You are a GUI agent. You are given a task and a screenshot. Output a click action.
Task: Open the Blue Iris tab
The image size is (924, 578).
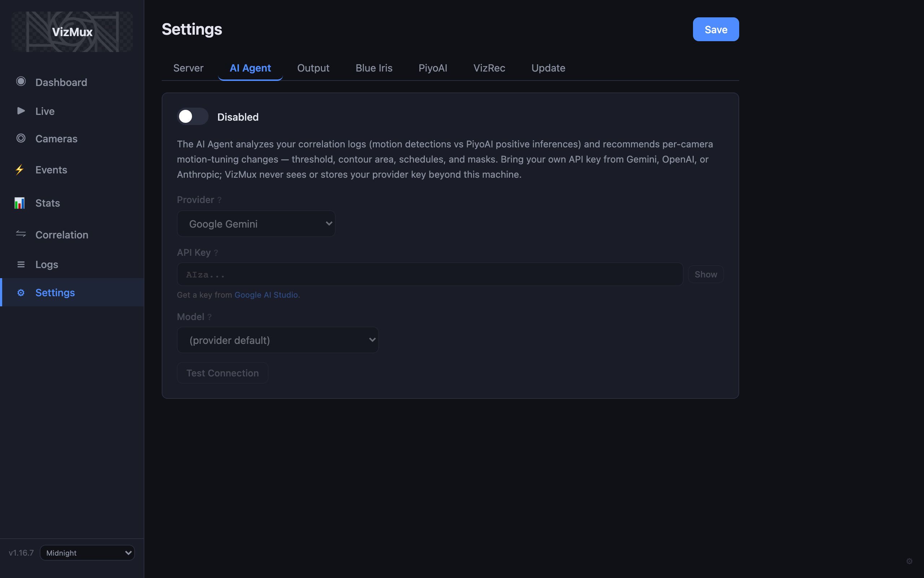click(374, 68)
